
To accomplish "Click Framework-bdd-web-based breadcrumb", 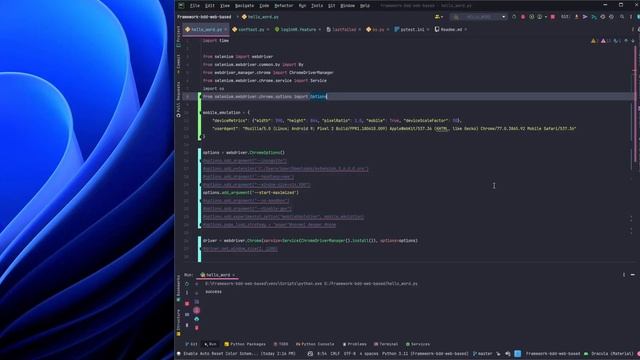I will tap(204, 17).
